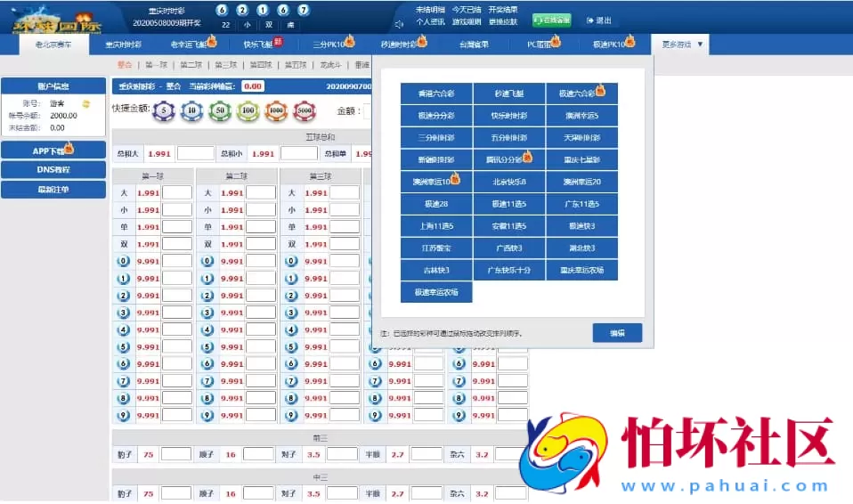This screenshot has width=853, height=504.
Task: Switch to the 台湾宾果 tab
Action: pos(474,44)
